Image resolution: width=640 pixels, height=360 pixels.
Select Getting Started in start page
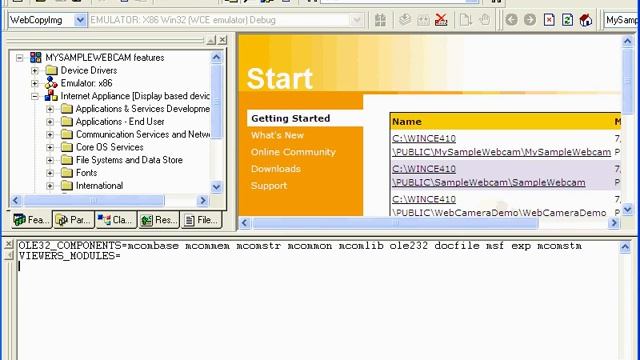291,118
